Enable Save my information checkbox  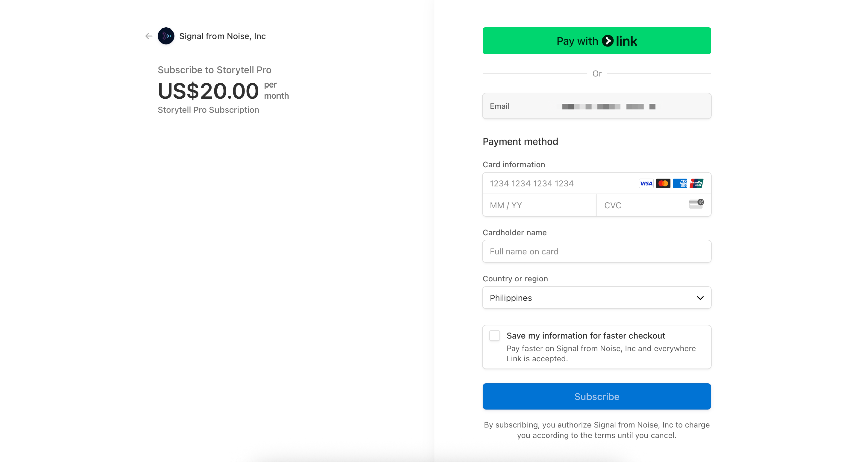(494, 336)
